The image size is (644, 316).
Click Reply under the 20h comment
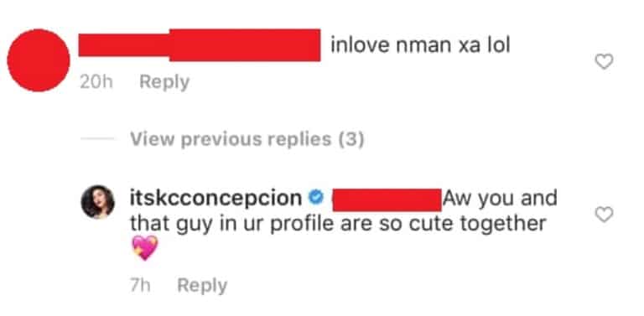[164, 81]
